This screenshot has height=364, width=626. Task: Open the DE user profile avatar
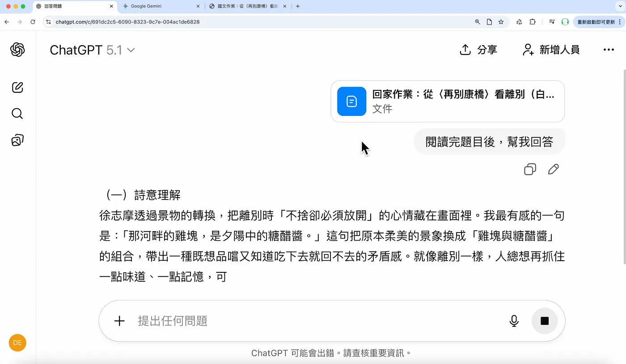pyautogui.click(x=17, y=343)
